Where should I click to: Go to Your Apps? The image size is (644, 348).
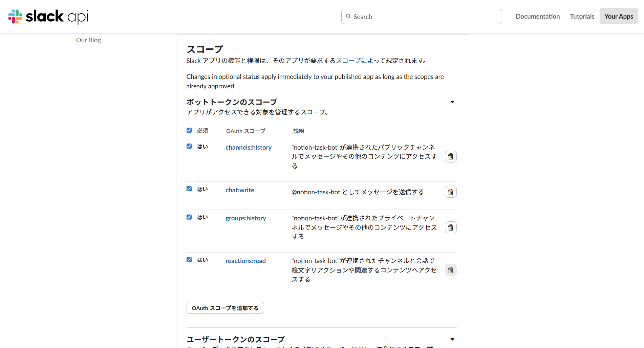[x=618, y=16]
